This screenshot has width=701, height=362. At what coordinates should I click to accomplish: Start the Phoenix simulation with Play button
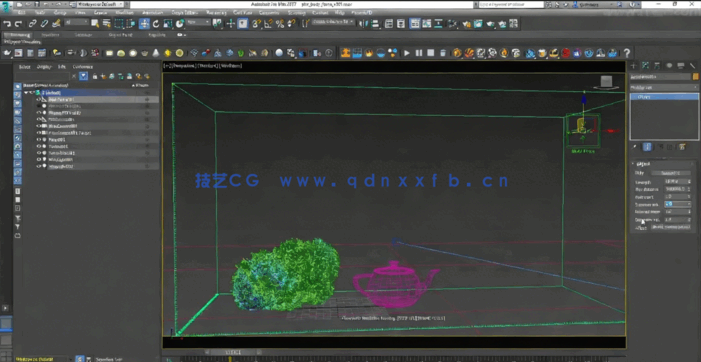tap(407, 53)
